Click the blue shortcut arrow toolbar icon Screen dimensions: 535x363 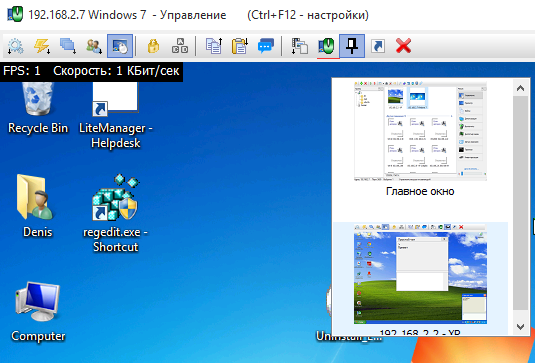pos(378,46)
